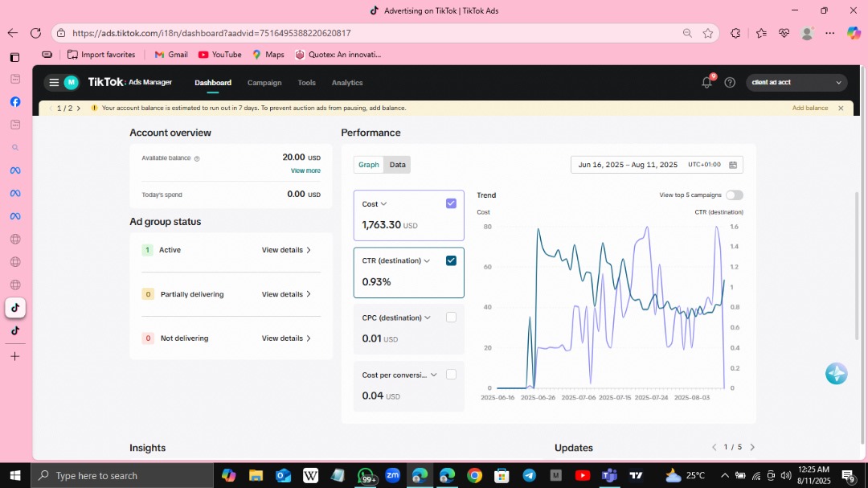Open the notifications bell icon
Image resolution: width=868 pixels, height=488 pixels.
coord(706,82)
